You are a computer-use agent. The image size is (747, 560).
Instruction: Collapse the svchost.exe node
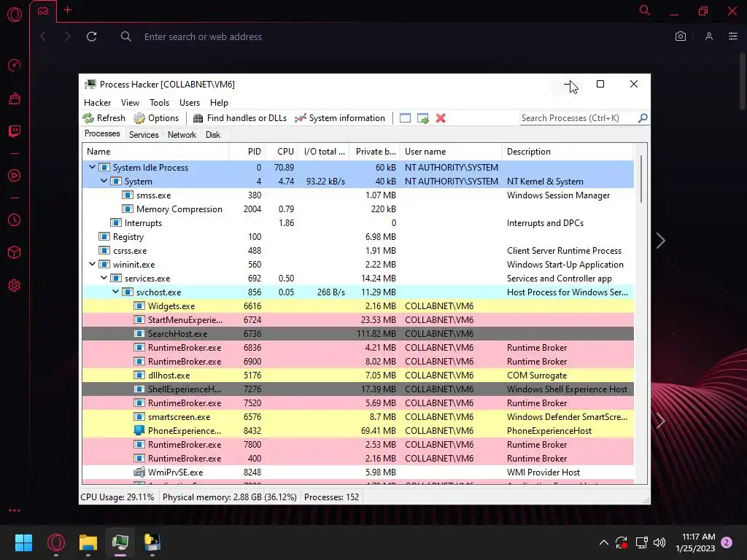click(116, 292)
